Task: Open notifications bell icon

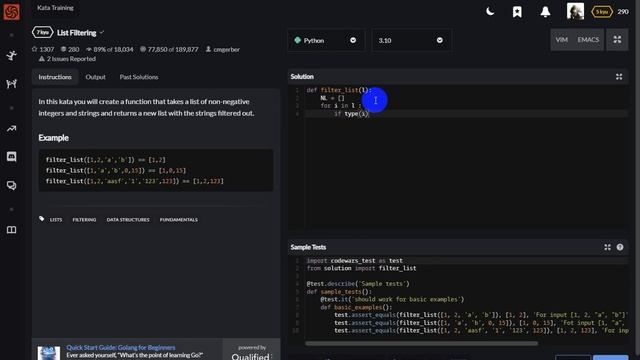Action: point(545,12)
